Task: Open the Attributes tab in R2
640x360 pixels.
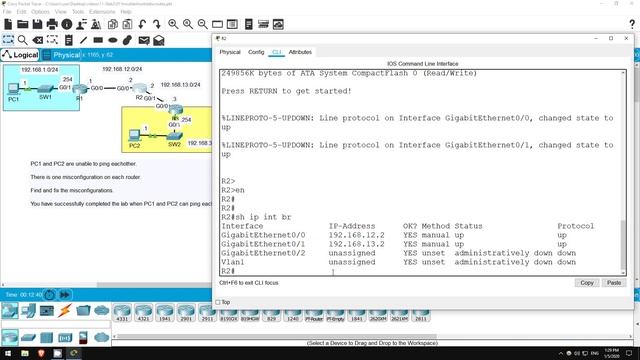Action: pyautogui.click(x=300, y=52)
